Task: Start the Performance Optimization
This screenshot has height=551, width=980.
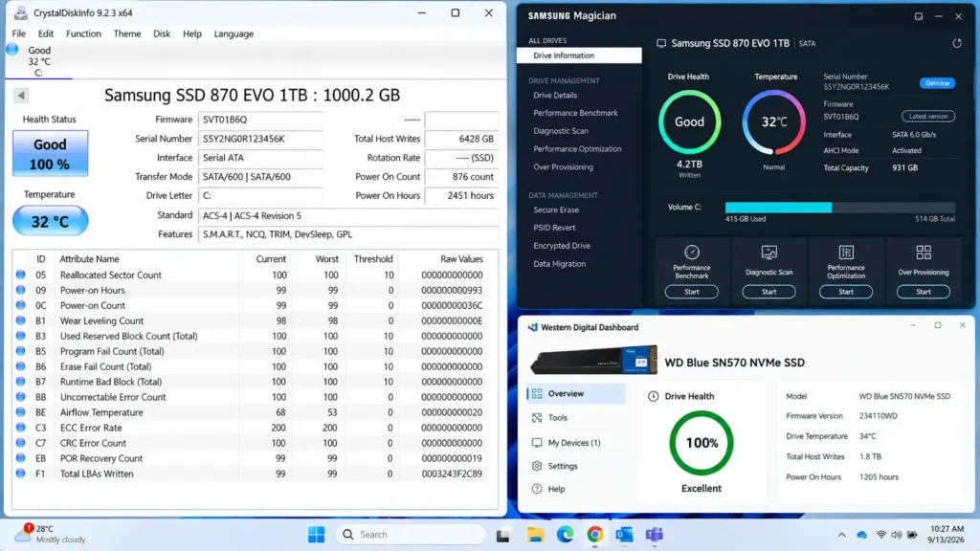Action: click(846, 292)
